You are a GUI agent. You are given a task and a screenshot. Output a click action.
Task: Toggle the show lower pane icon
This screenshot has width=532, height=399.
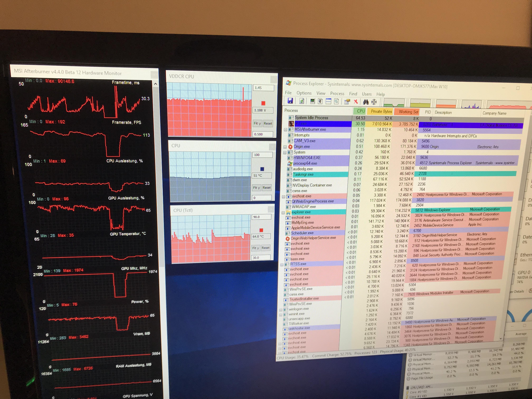328,101
